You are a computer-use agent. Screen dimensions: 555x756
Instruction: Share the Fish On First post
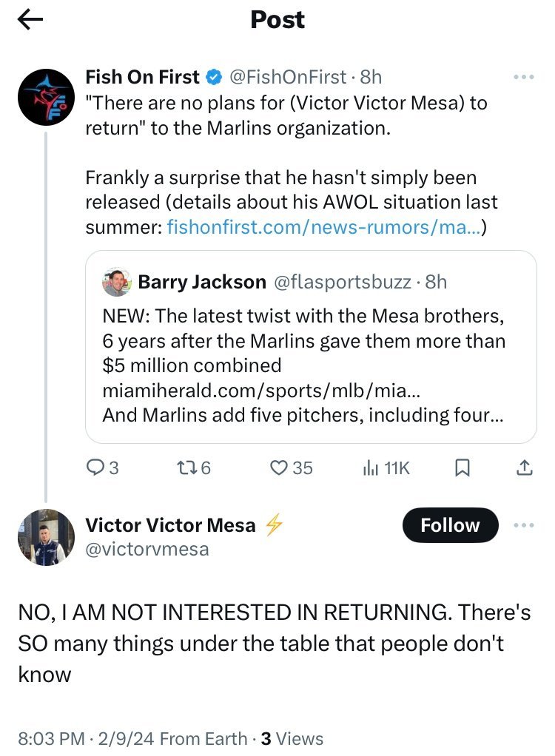point(523,468)
